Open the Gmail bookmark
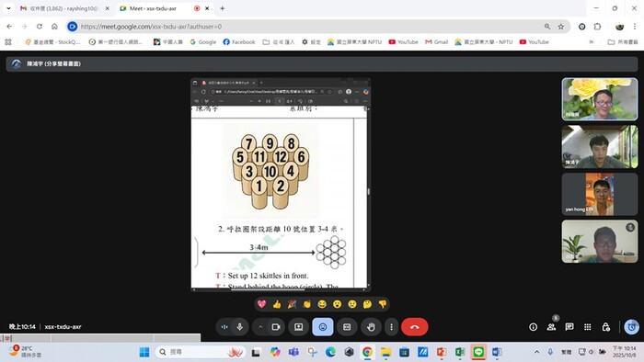The width and height of the screenshot is (644, 362). [437, 42]
